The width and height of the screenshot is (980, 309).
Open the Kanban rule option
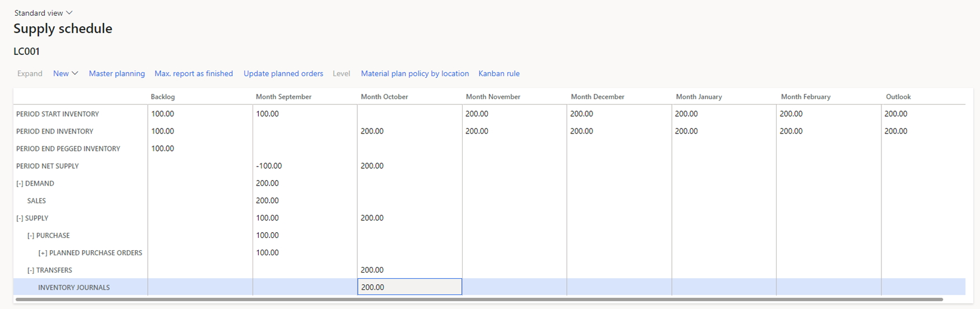pos(498,73)
